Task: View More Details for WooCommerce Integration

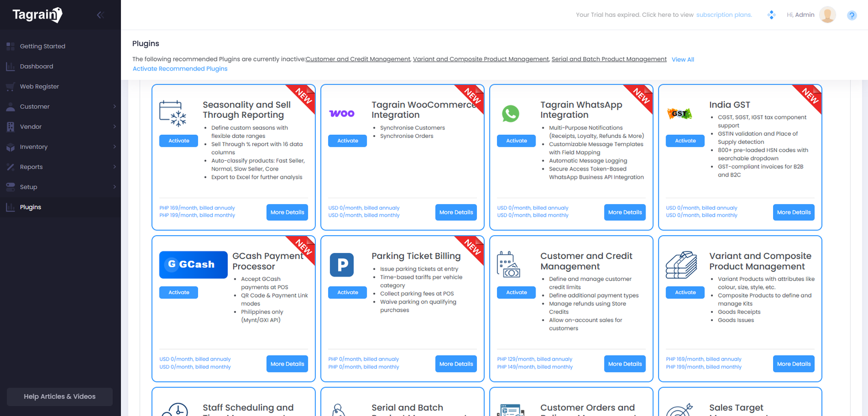Action: (x=456, y=212)
